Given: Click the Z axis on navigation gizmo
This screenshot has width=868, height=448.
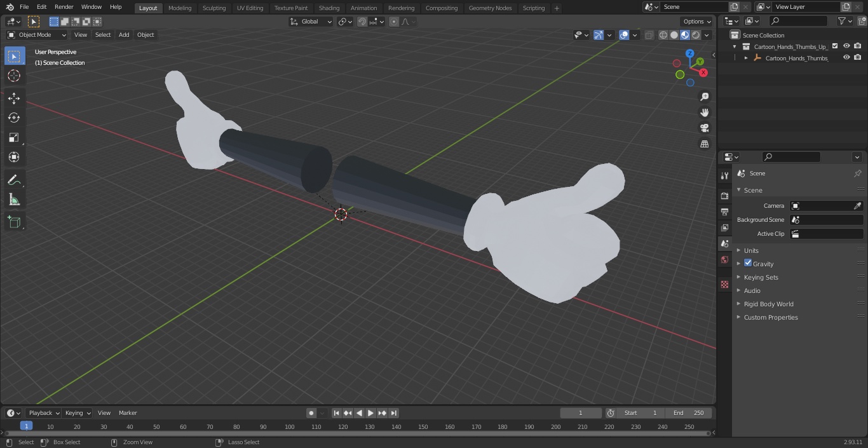Looking at the screenshot, I should click(690, 54).
